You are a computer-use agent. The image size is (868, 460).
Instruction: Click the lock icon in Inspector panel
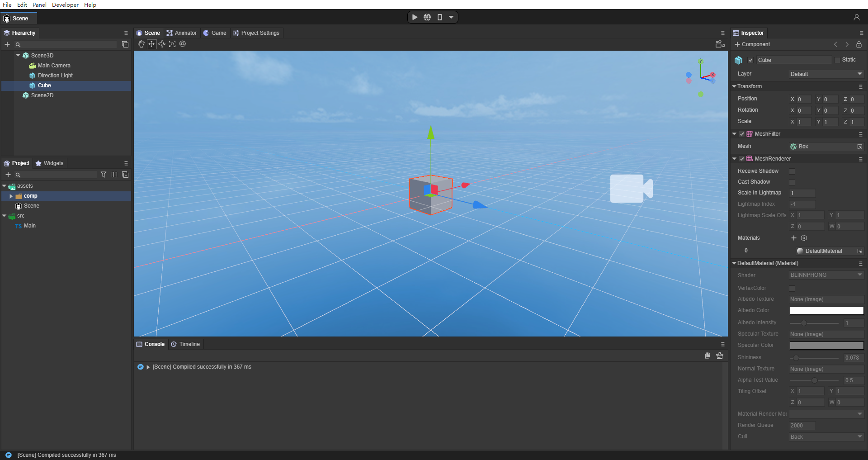click(859, 44)
